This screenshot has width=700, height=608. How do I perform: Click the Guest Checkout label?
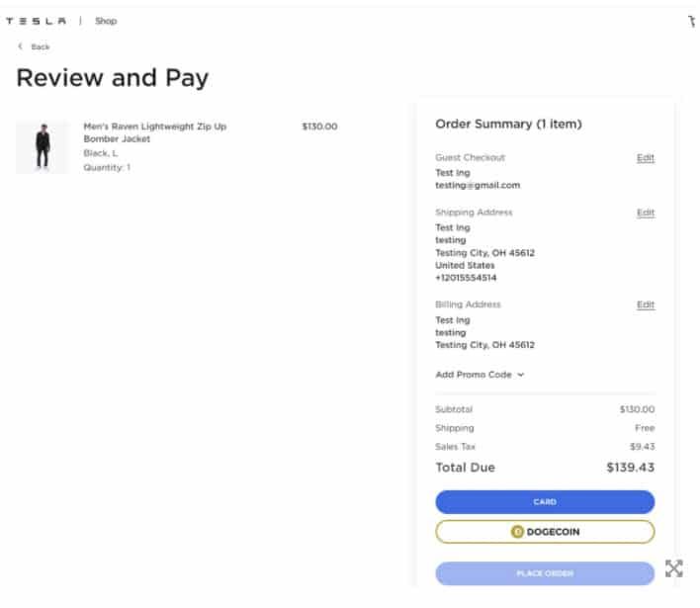470,157
